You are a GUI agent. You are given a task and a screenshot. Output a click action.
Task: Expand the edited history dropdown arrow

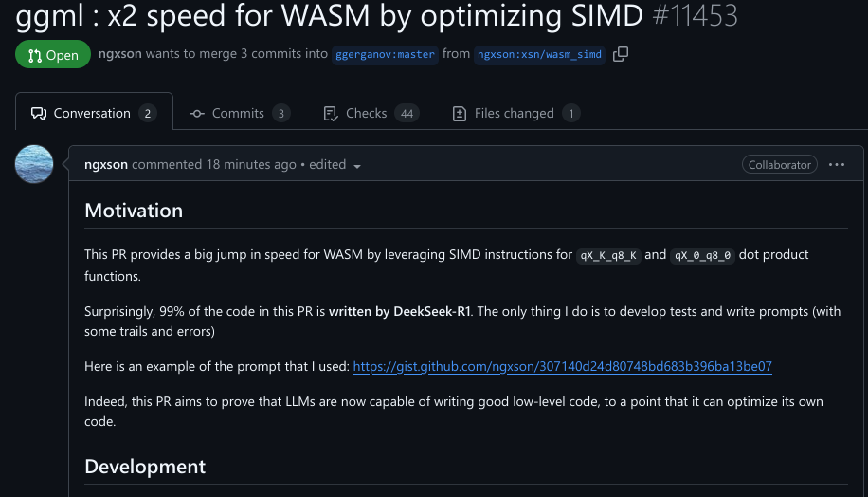[357, 166]
